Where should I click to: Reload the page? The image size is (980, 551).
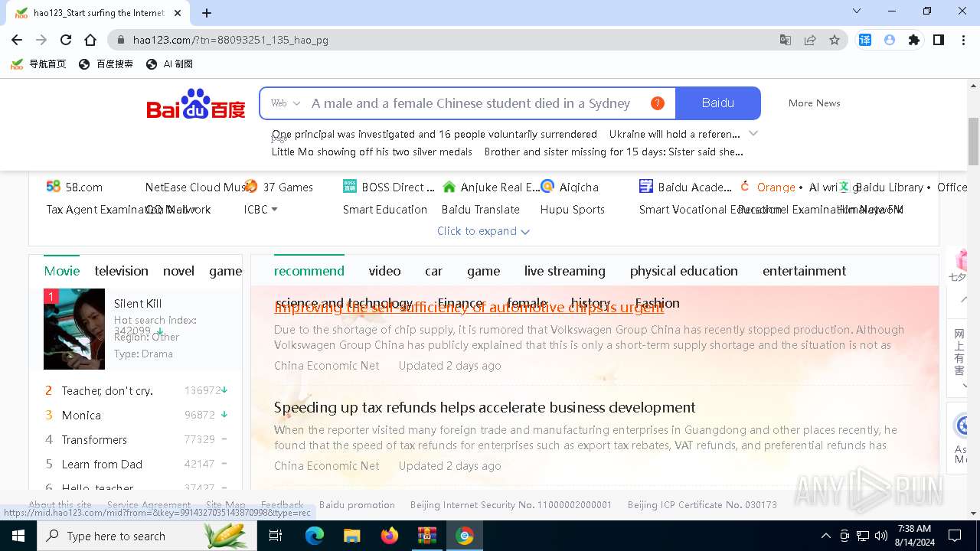point(66,40)
